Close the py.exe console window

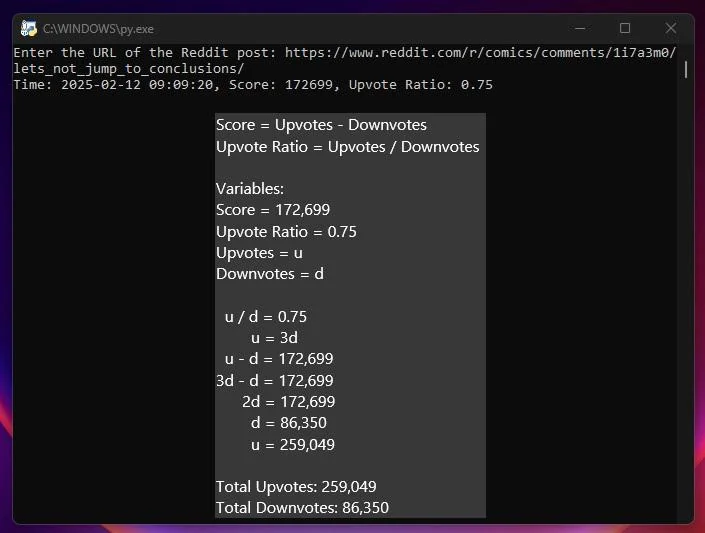671,28
